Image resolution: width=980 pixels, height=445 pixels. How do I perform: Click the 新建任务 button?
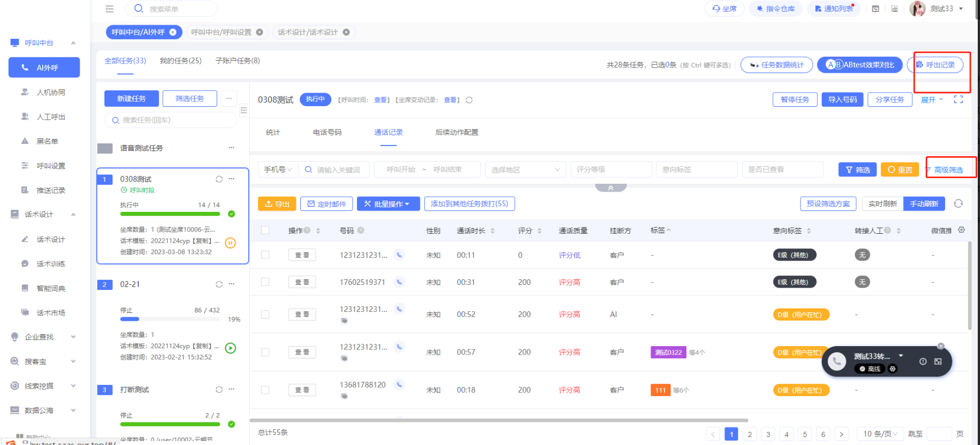[x=131, y=99]
